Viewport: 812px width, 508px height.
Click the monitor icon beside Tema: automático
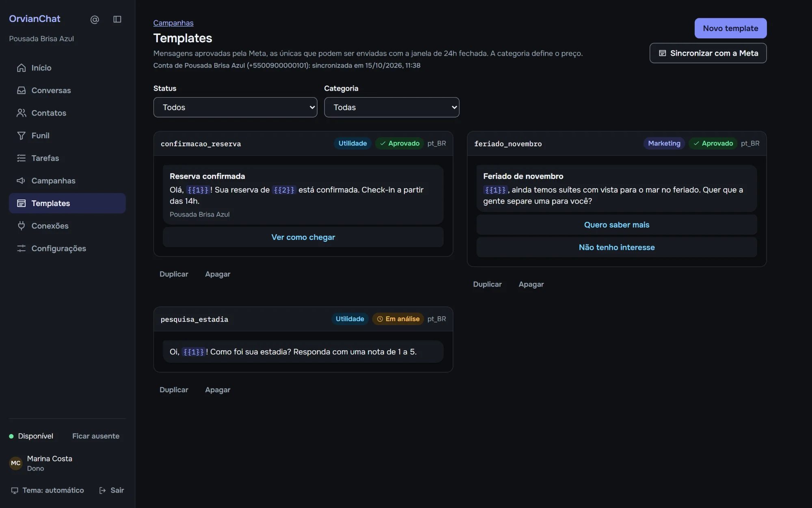click(x=15, y=491)
